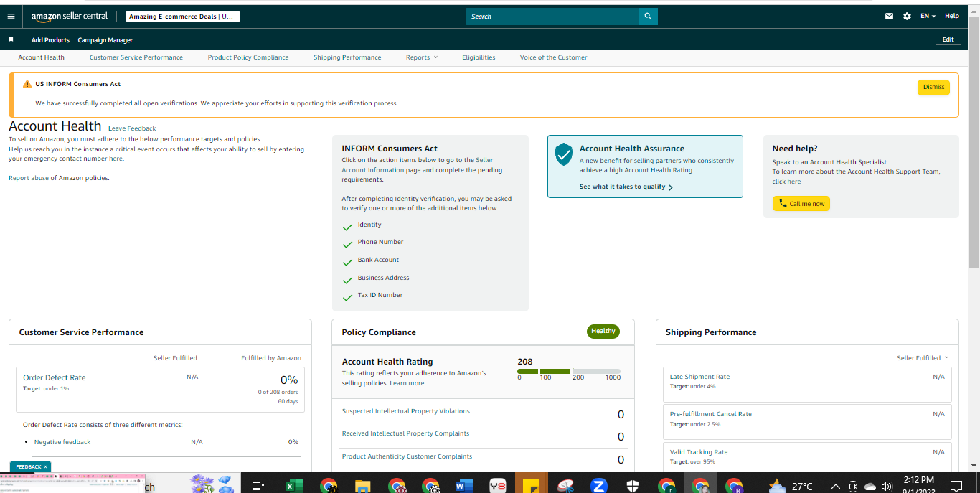Click the OneDrive cloud tray icon
The height and width of the screenshot is (493, 980).
coord(870,486)
